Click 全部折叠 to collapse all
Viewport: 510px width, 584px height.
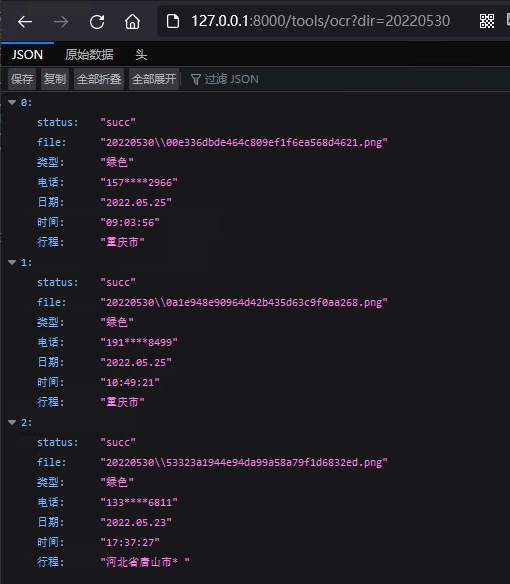pos(99,79)
